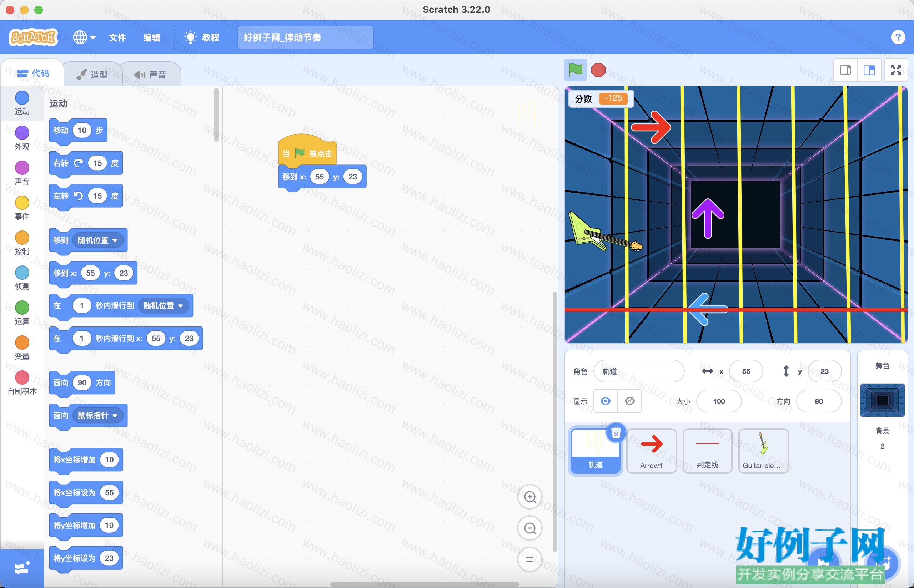Open 随机位置 dropdown in 滑行到 block
Screen dimensions: 914x588
coord(164,305)
